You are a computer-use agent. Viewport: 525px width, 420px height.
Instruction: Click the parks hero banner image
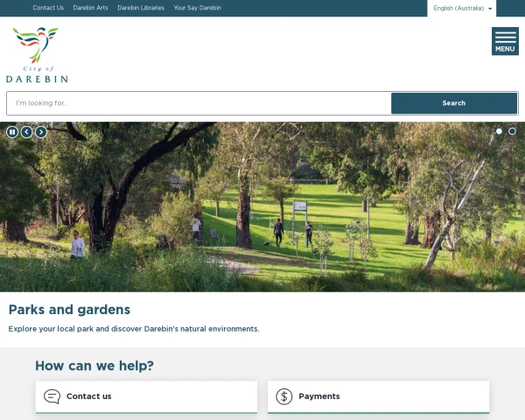(x=262, y=206)
